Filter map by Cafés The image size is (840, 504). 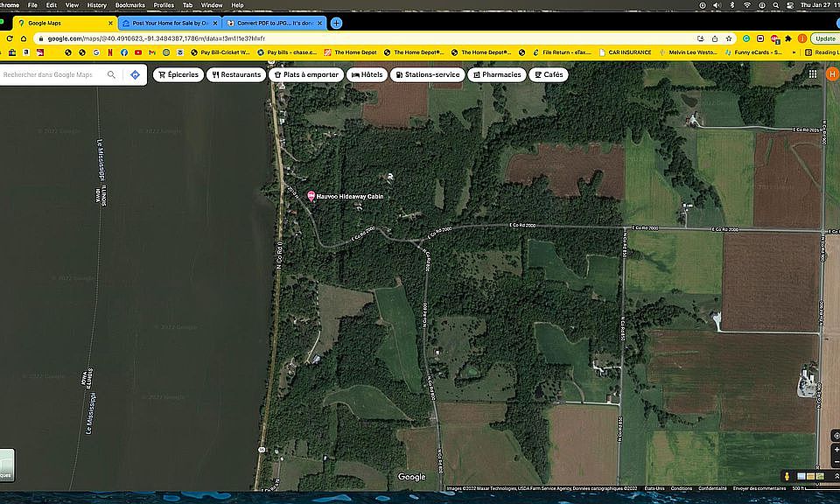[x=549, y=74]
